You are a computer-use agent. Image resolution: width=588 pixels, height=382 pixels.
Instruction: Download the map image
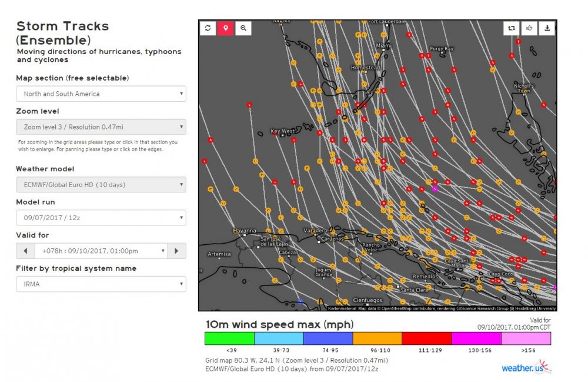[x=547, y=28]
